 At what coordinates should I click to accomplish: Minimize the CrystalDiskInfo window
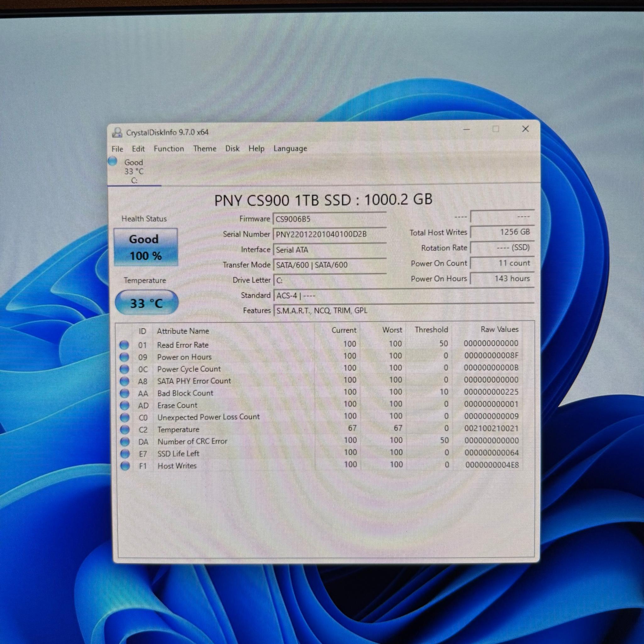[x=467, y=129]
